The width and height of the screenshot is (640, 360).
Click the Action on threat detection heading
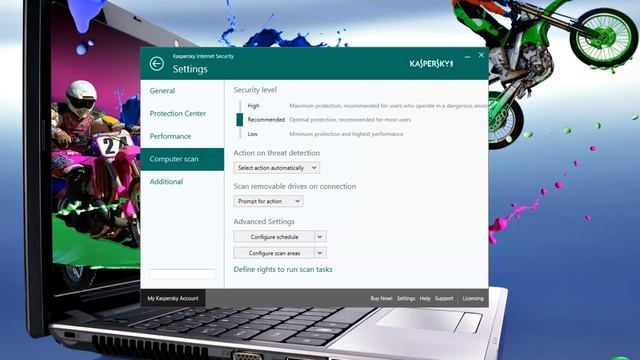pos(277,153)
